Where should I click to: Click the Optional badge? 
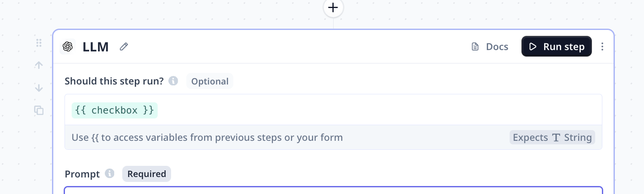[210, 81]
